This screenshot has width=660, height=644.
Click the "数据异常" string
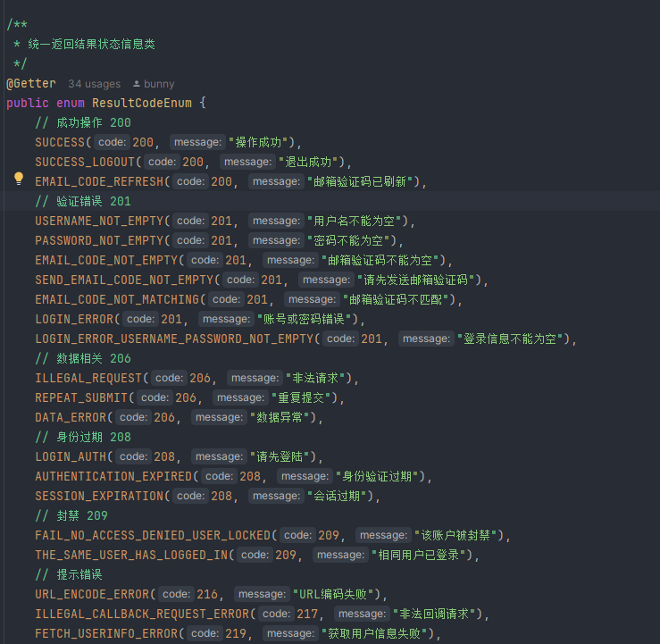280,417
